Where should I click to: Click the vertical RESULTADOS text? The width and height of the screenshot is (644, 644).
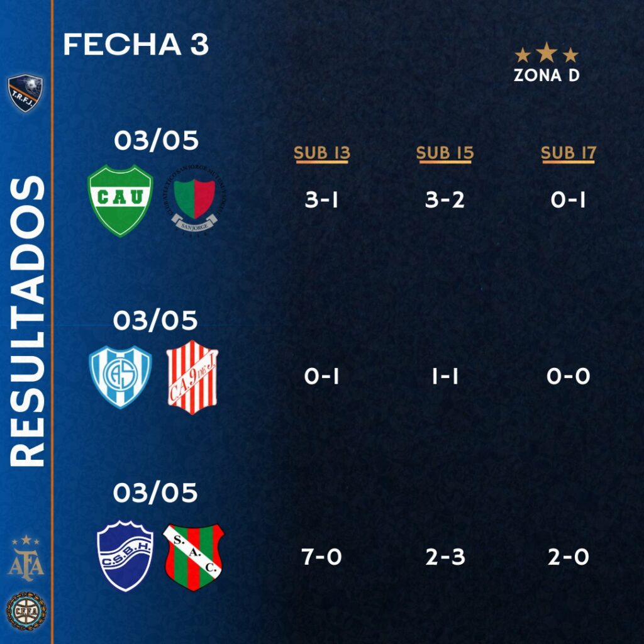(x=28, y=321)
